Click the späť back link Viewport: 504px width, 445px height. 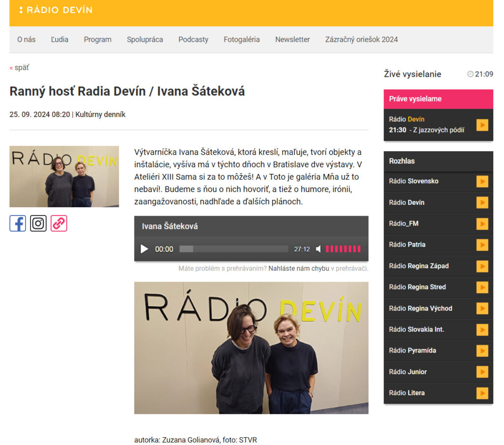(21, 67)
